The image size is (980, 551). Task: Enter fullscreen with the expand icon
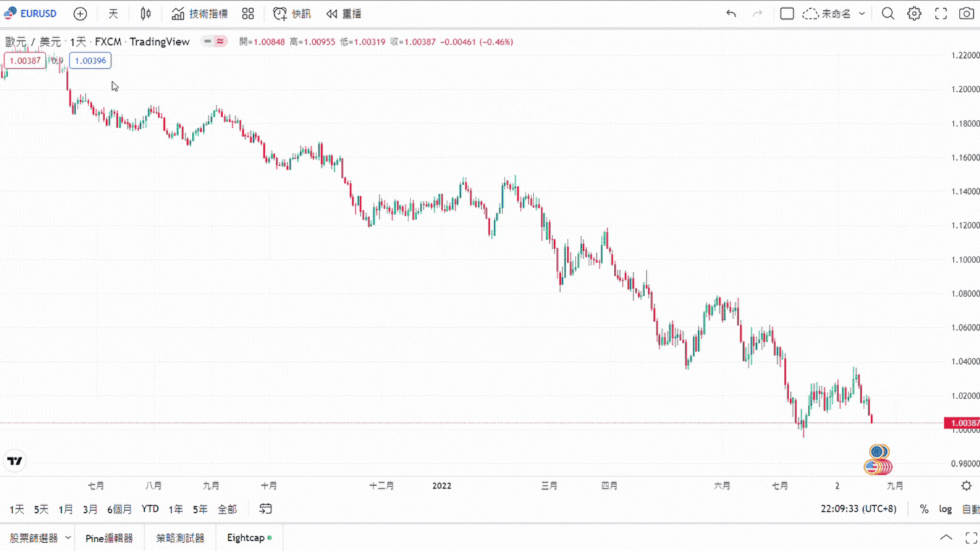941,13
